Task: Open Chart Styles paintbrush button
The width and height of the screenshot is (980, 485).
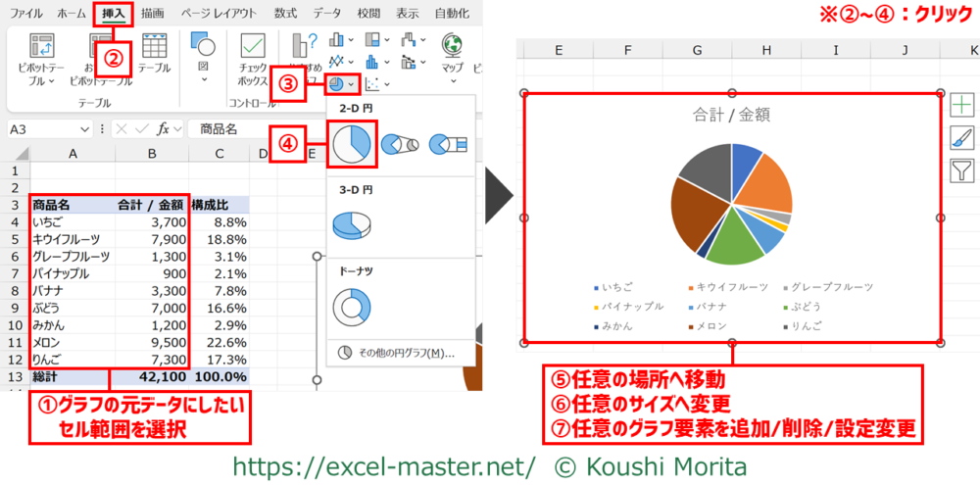Action: click(x=962, y=138)
